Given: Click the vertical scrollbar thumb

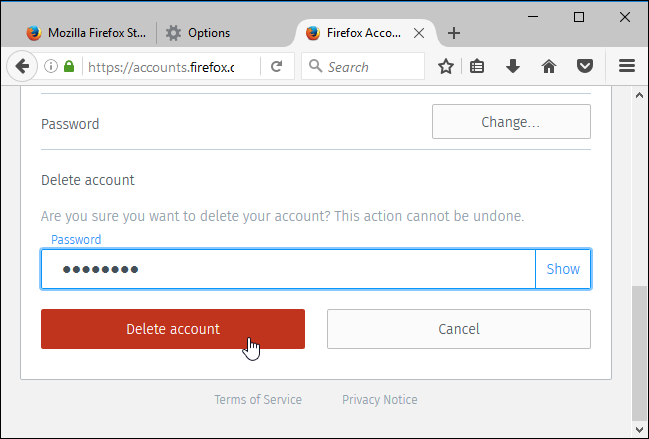Looking at the screenshot, I should click(x=640, y=350).
